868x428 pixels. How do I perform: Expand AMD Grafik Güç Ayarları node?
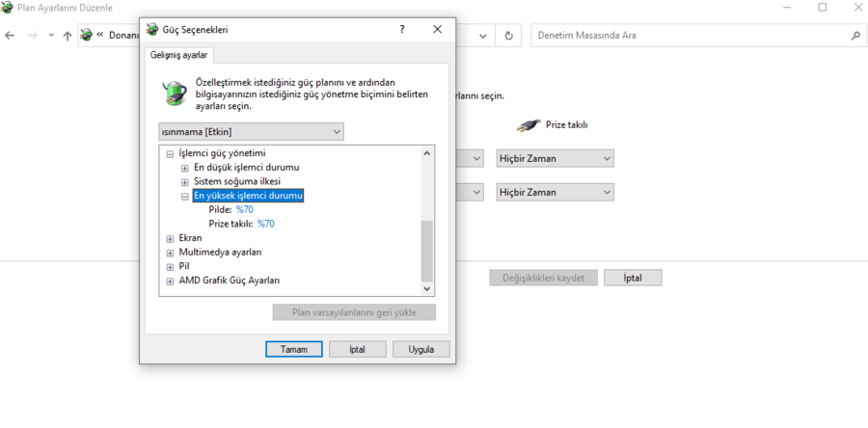click(171, 281)
